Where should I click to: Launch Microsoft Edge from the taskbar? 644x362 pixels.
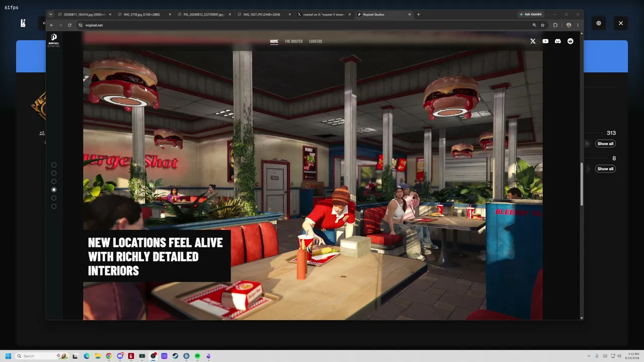87,356
